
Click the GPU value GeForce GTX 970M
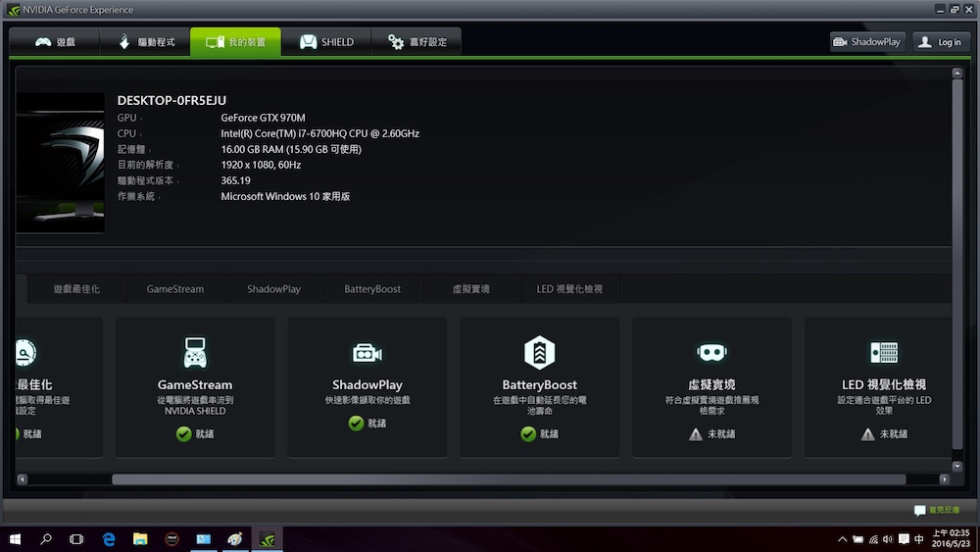point(263,118)
